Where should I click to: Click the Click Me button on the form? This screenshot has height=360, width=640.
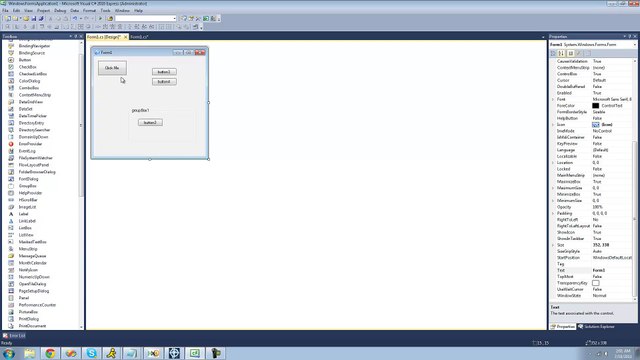112,68
